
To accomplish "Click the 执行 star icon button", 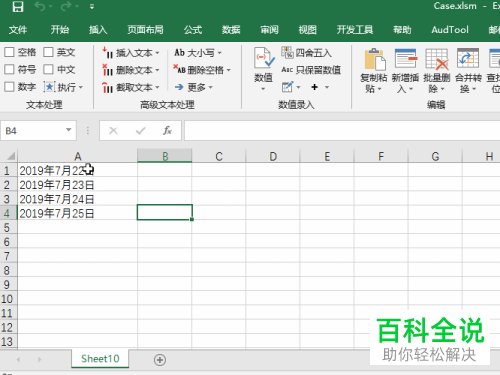I will tap(49, 87).
